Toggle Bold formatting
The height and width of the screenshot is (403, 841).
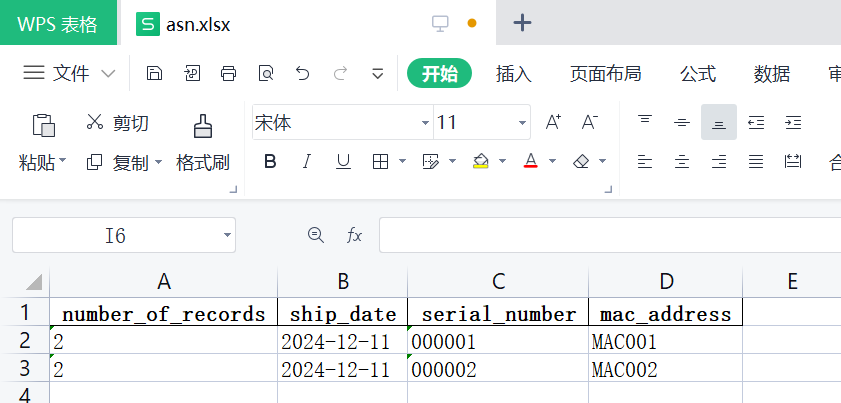pos(269,161)
